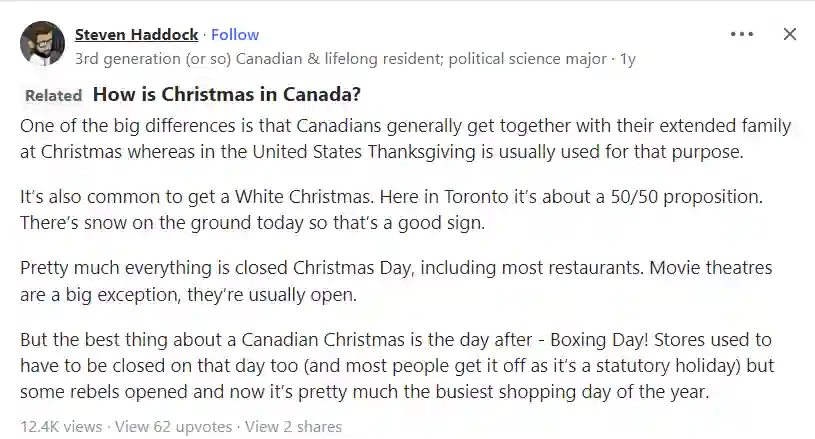The height and width of the screenshot is (439, 815).
Task: Click the Related label before the question
Action: (54, 96)
